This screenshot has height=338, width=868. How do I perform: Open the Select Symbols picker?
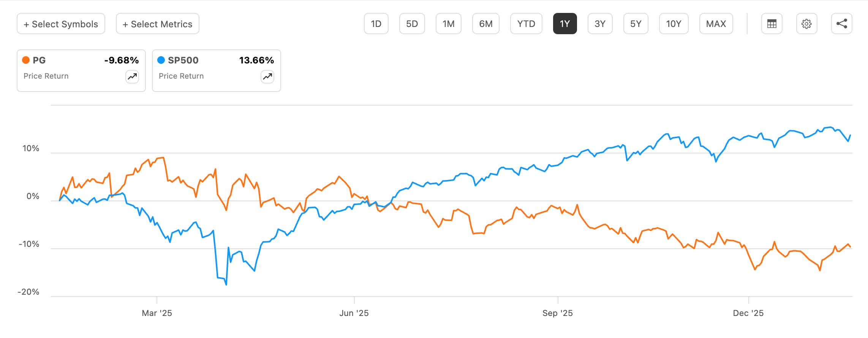click(x=61, y=24)
